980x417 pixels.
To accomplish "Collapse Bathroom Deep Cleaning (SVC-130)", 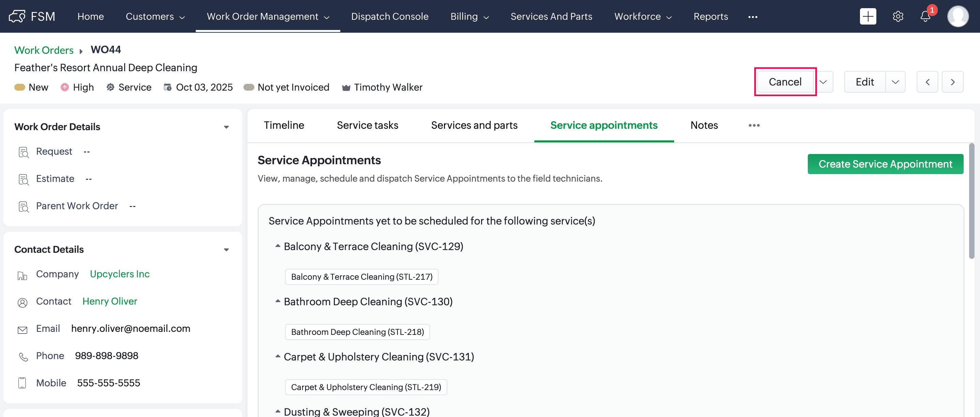I will click(x=278, y=301).
